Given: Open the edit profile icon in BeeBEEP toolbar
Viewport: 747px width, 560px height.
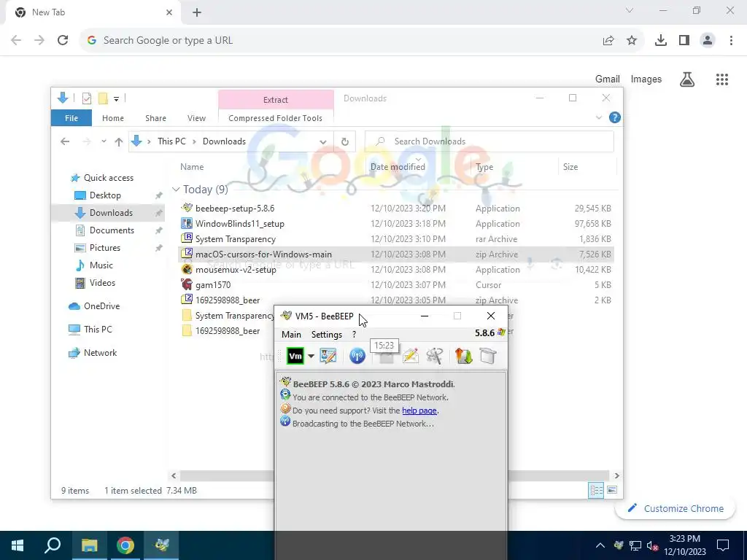Looking at the screenshot, I should click(328, 356).
